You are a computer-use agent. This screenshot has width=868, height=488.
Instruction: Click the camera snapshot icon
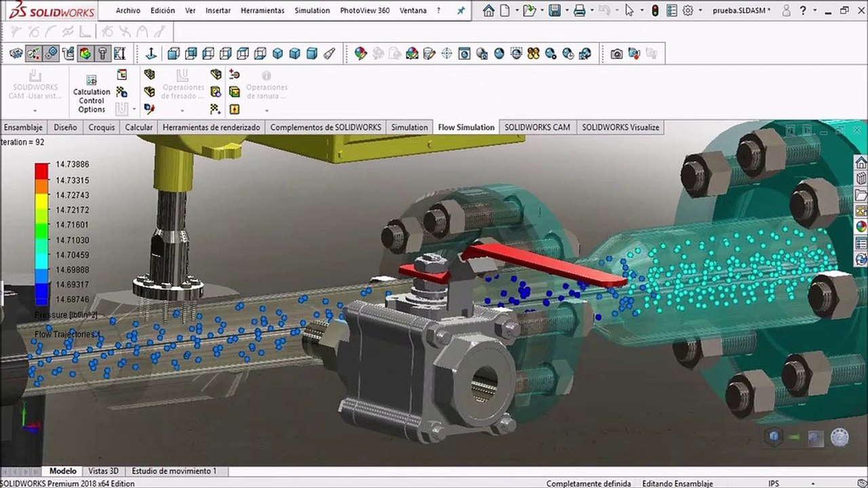point(616,54)
